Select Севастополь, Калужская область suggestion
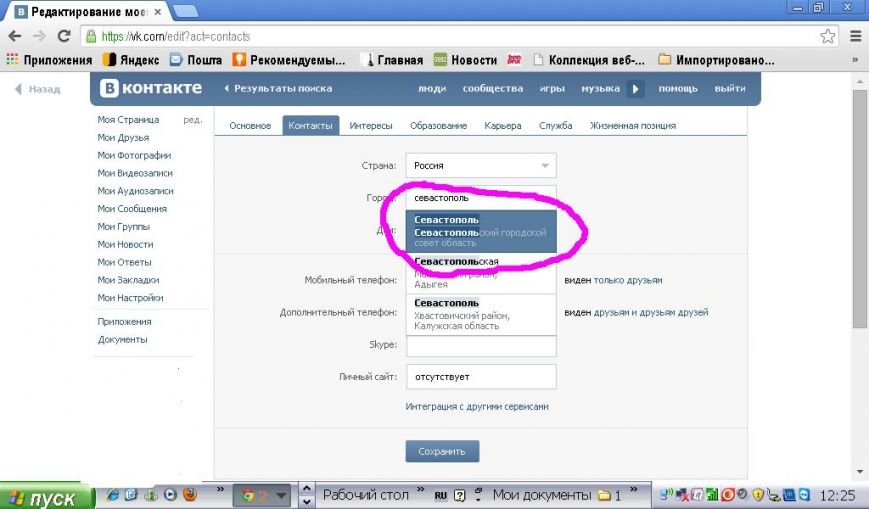This screenshot has height=509, width=869. tap(480, 314)
